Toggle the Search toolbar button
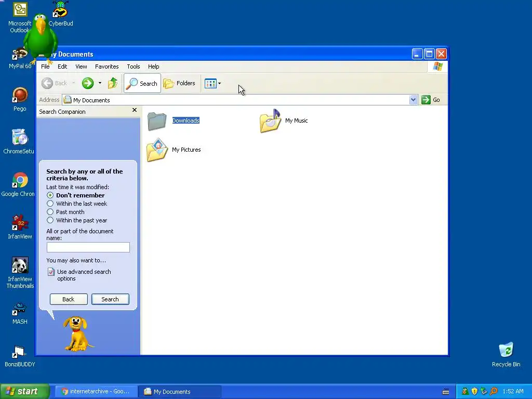Screen dimensions: 532x399 pyautogui.click(x=142, y=83)
